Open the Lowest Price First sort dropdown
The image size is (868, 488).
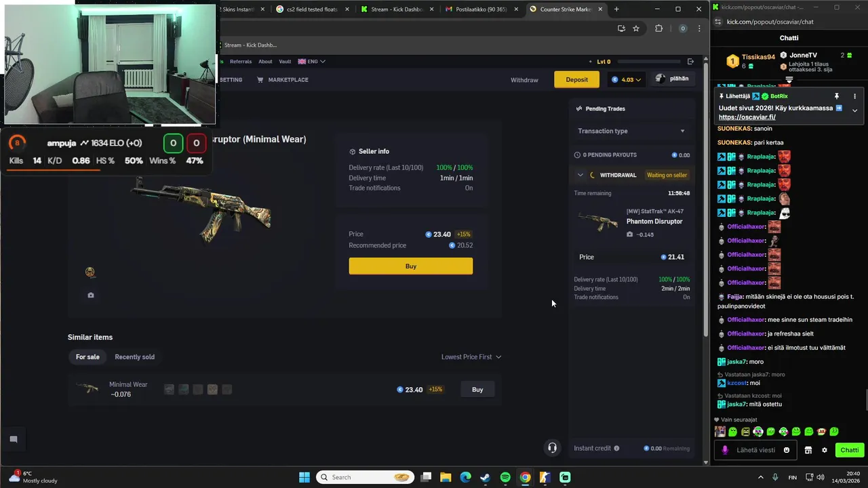471,357
